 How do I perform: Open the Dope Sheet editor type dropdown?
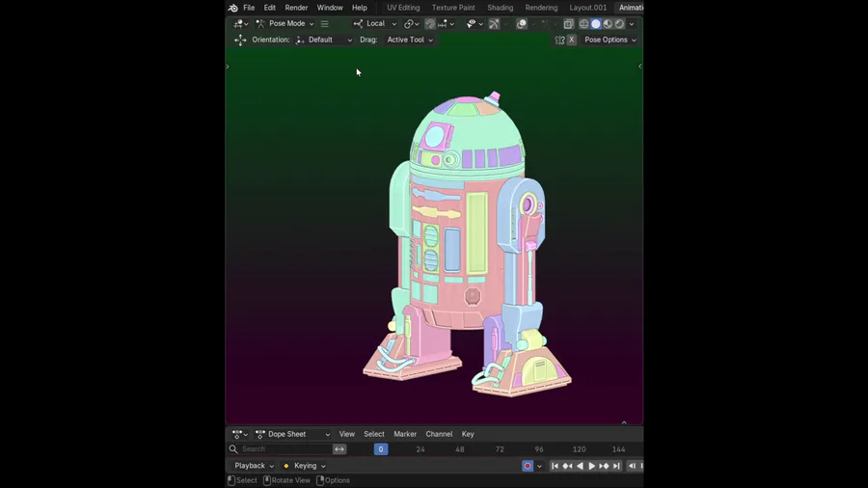click(240, 434)
